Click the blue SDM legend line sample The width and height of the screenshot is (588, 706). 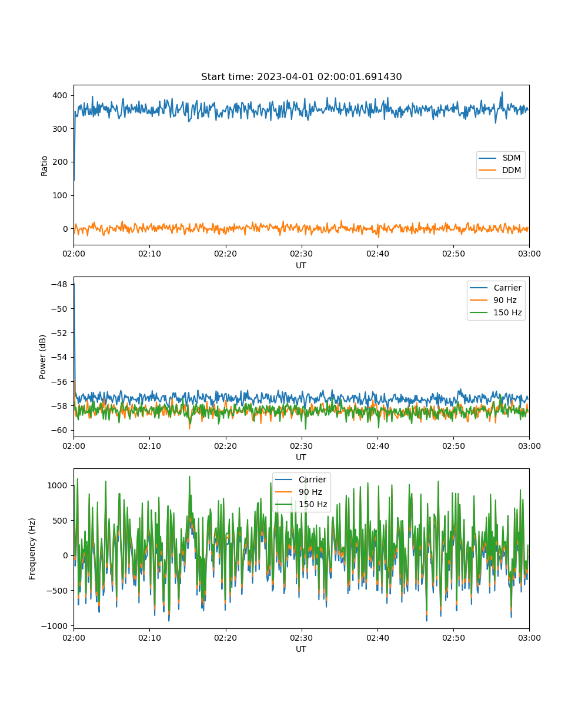[488, 158]
